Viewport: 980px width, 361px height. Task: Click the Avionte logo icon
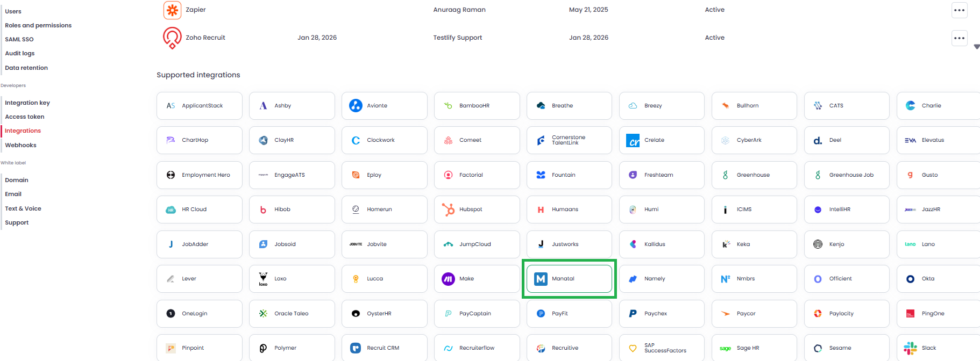tap(356, 105)
